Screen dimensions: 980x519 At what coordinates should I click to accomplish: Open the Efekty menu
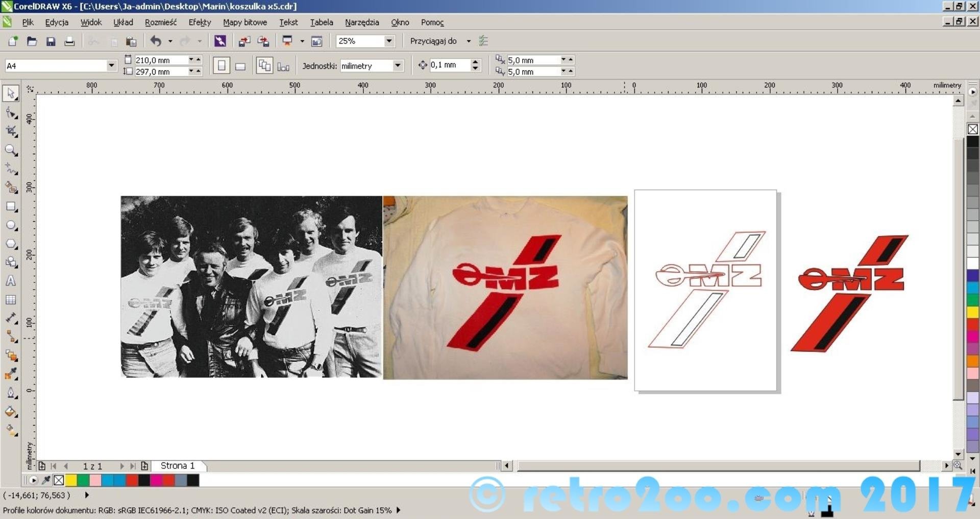(200, 22)
